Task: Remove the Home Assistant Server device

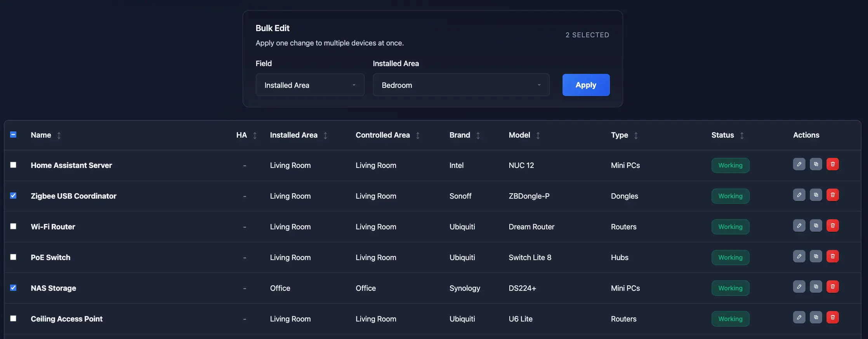Action: [x=832, y=164]
